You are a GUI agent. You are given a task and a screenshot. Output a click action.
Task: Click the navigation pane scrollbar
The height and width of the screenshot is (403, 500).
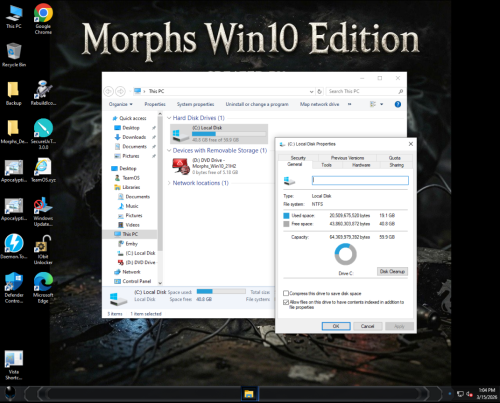[x=160, y=183]
